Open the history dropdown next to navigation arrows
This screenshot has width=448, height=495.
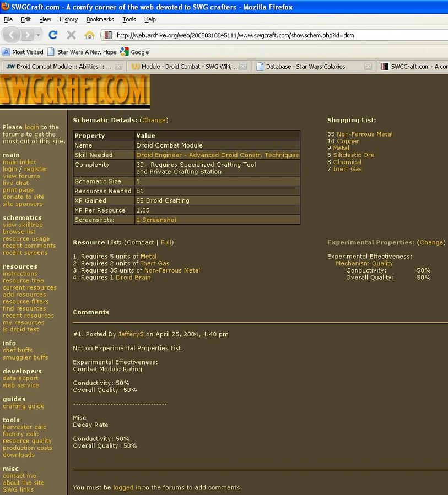pos(39,35)
